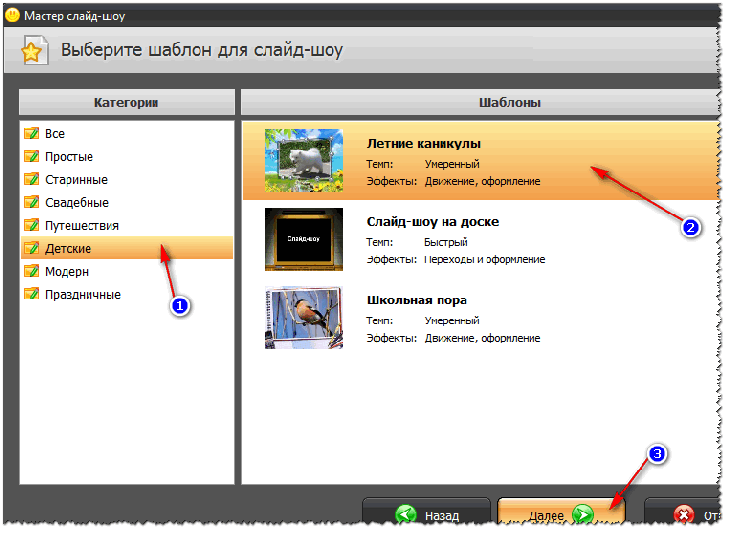Viewport: 730px width, 533px height.
Task: Click the icon beside Модерн
Action: pos(32,272)
